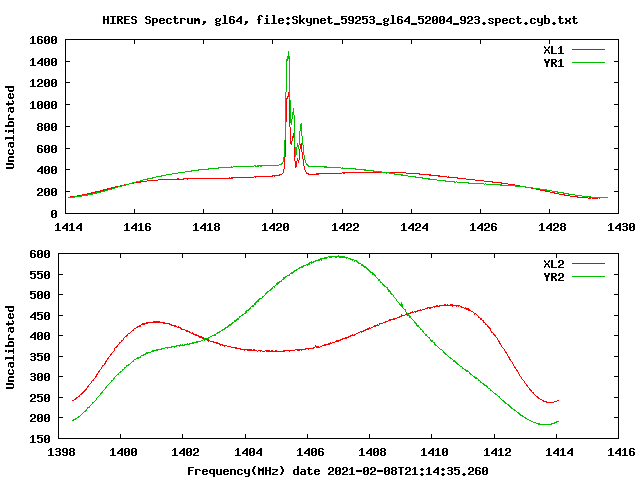640x480 pixels.
Task: Click the 1418 x-axis tick label
Action: coord(206,227)
